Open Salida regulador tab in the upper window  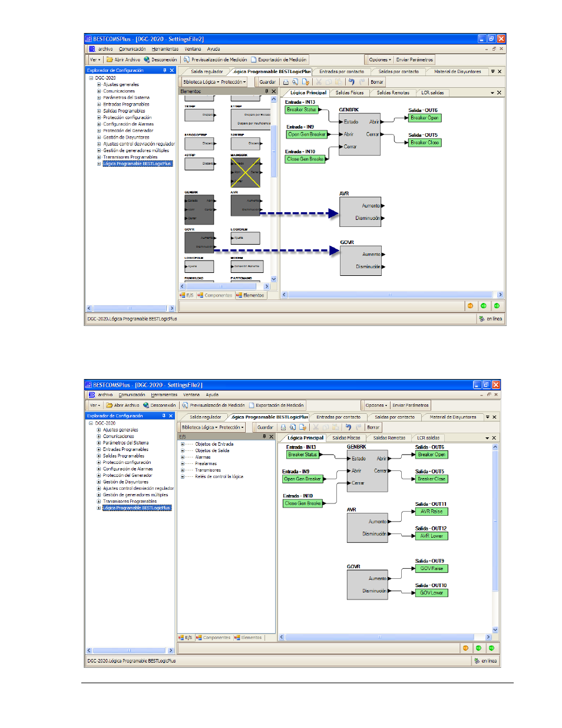point(207,71)
